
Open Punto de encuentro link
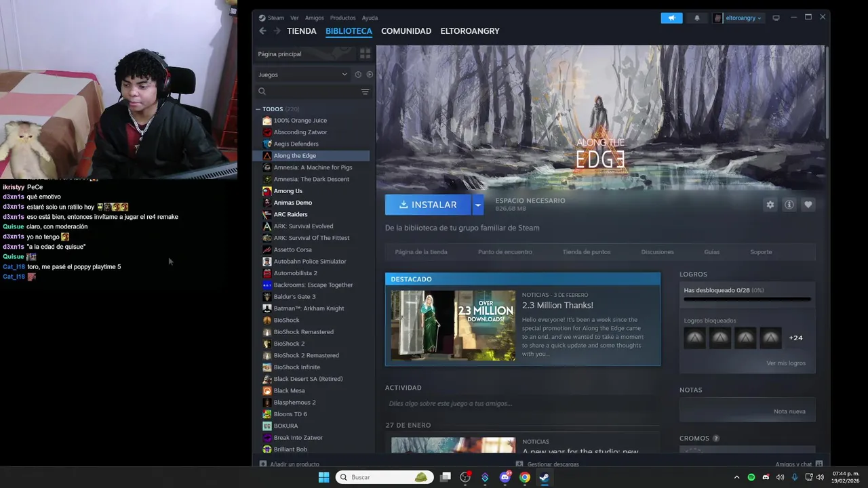505,252
